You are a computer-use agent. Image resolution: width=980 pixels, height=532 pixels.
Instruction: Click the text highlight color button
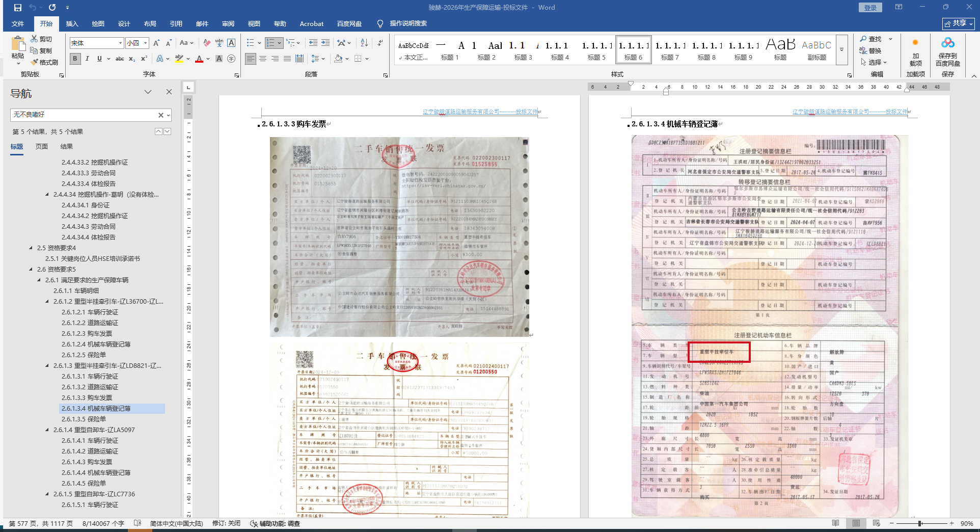click(179, 59)
